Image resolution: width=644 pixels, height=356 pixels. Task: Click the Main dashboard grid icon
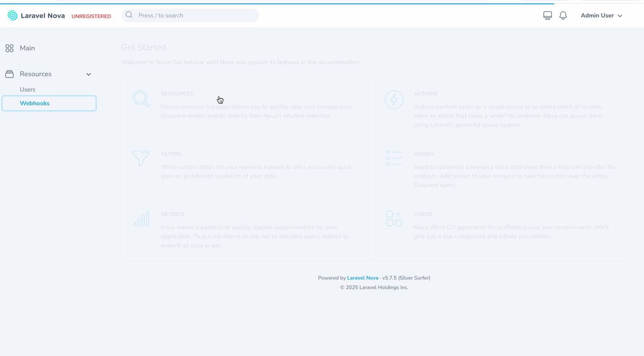click(x=9, y=48)
